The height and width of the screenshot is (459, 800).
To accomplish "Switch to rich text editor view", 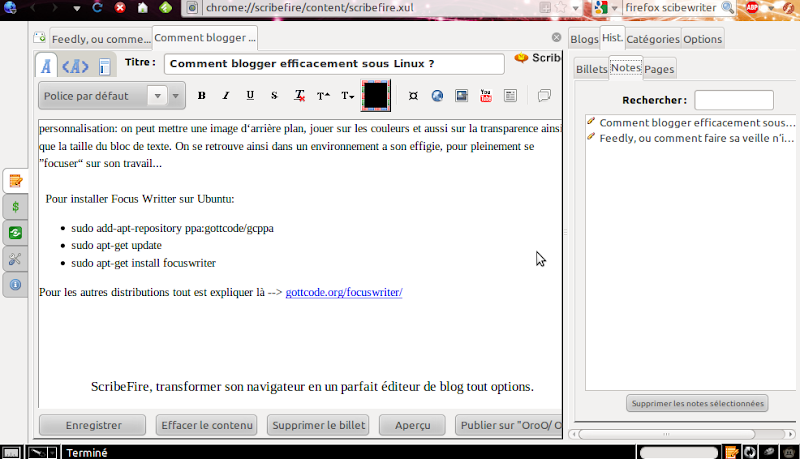I will point(46,66).
